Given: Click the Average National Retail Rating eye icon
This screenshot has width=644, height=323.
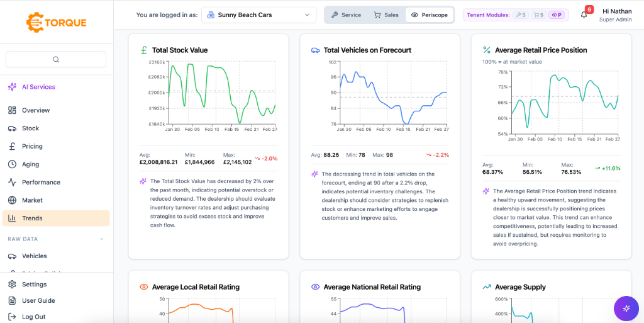Looking at the screenshot, I should click(x=315, y=287).
